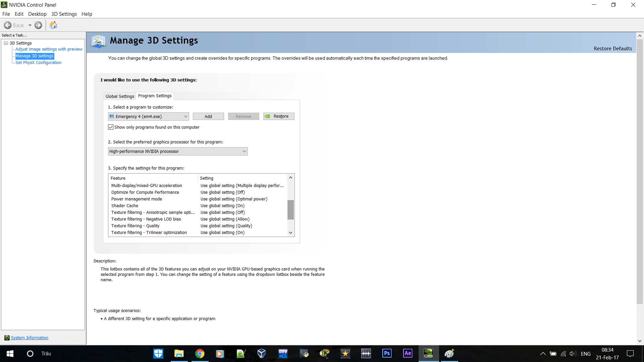Click the Forward arrow icon
644x362 pixels.
(x=39, y=25)
